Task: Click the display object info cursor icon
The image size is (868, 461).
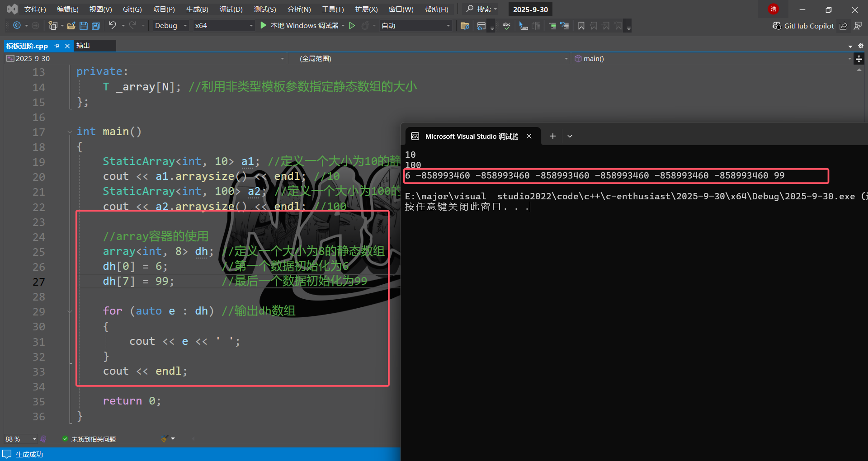Action: pos(524,26)
